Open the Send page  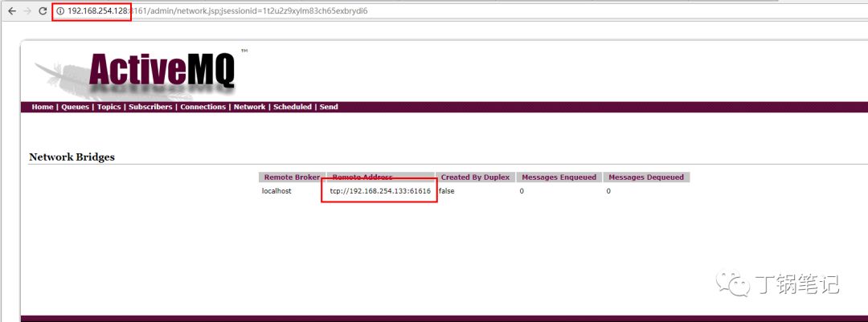pos(328,107)
